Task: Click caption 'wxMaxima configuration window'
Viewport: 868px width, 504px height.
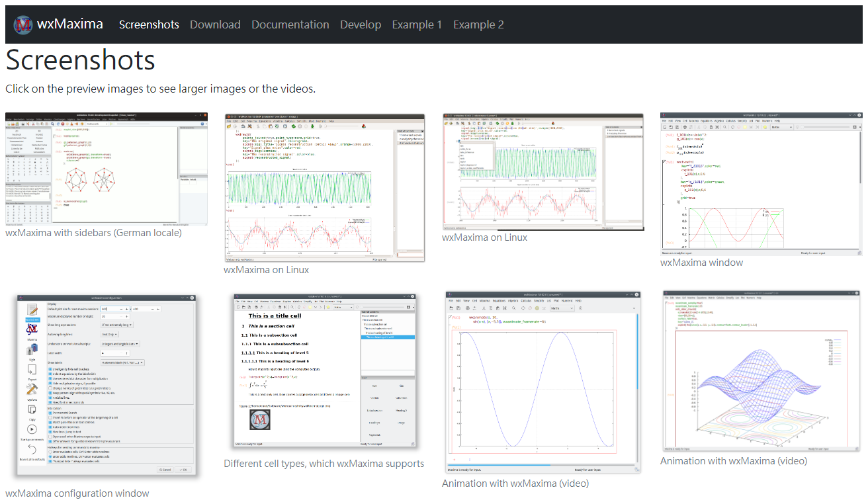Action: (x=77, y=493)
